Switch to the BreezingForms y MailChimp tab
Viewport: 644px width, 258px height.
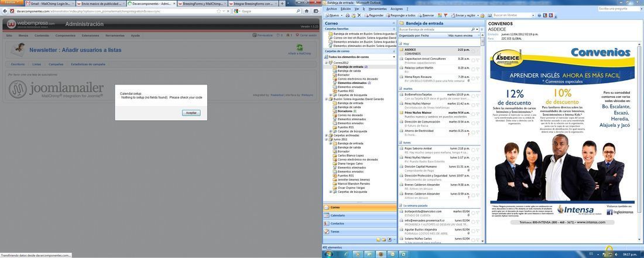tap(202, 4)
